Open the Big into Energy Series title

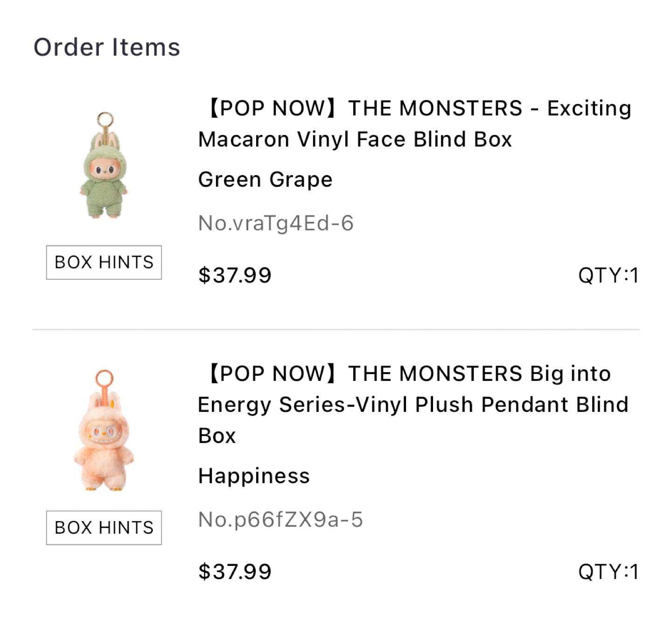(413, 404)
